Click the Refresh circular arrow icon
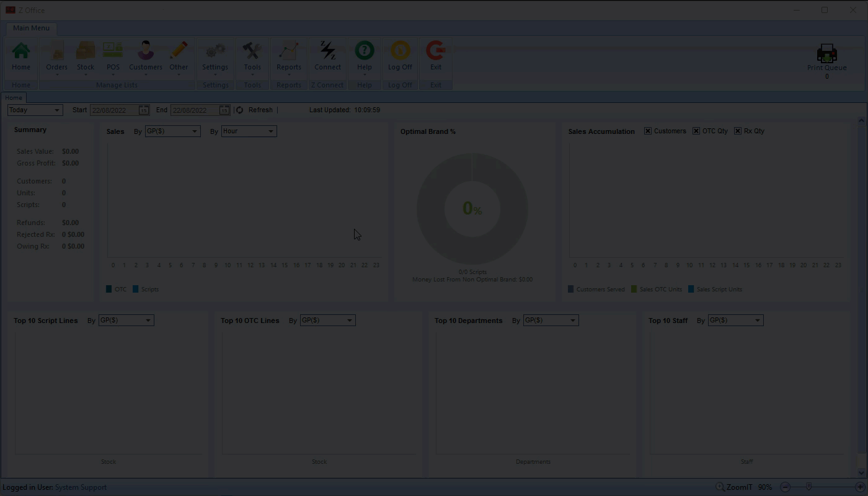The width and height of the screenshot is (868, 496). click(239, 110)
